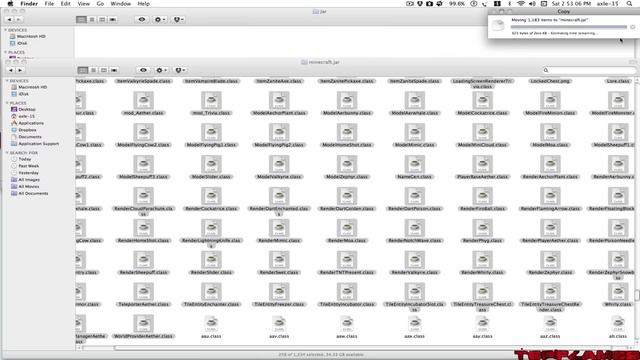Image resolution: width=640 pixels, height=360 pixels.
Task: Show All Images saved search
Action: click(25, 180)
